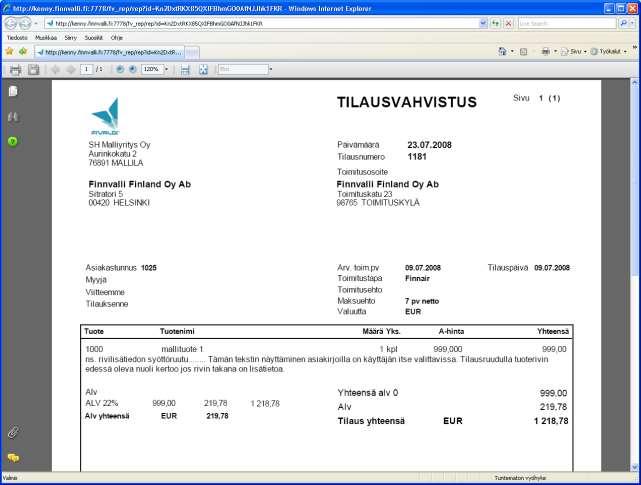Click the A-hinta column header

[451, 331]
